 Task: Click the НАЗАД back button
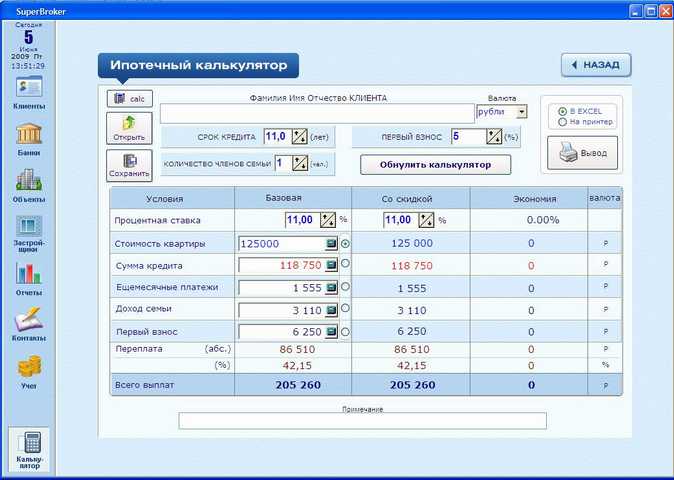coord(596,65)
